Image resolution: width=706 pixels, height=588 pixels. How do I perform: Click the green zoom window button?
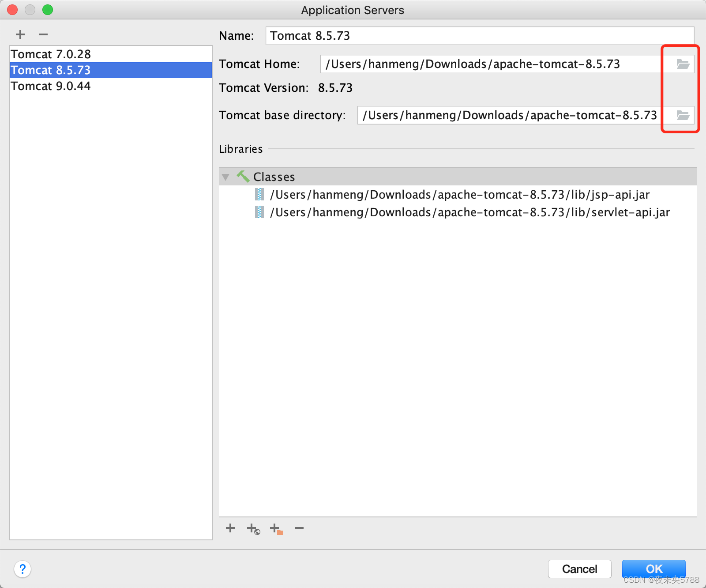(x=48, y=10)
